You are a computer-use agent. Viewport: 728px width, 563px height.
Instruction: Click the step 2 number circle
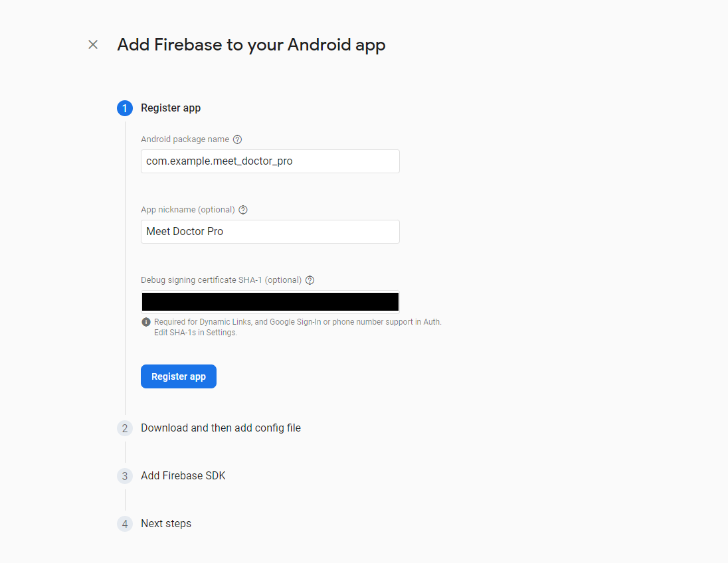[125, 428]
